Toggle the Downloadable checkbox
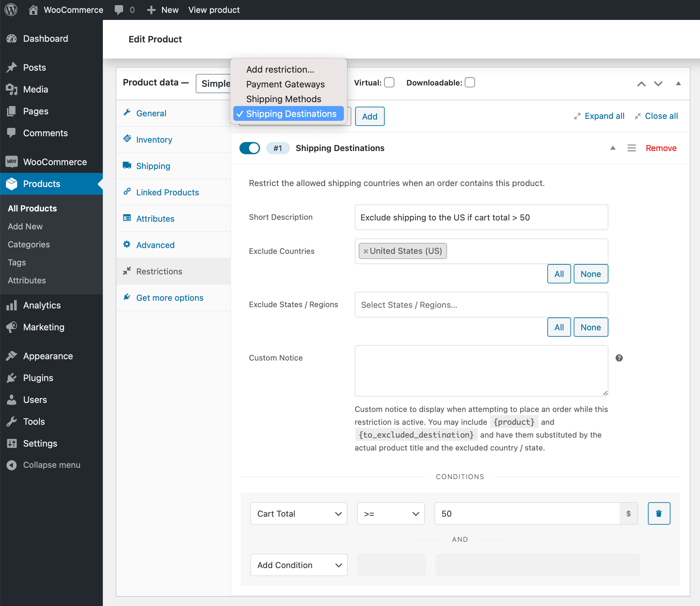700x606 pixels. point(470,83)
